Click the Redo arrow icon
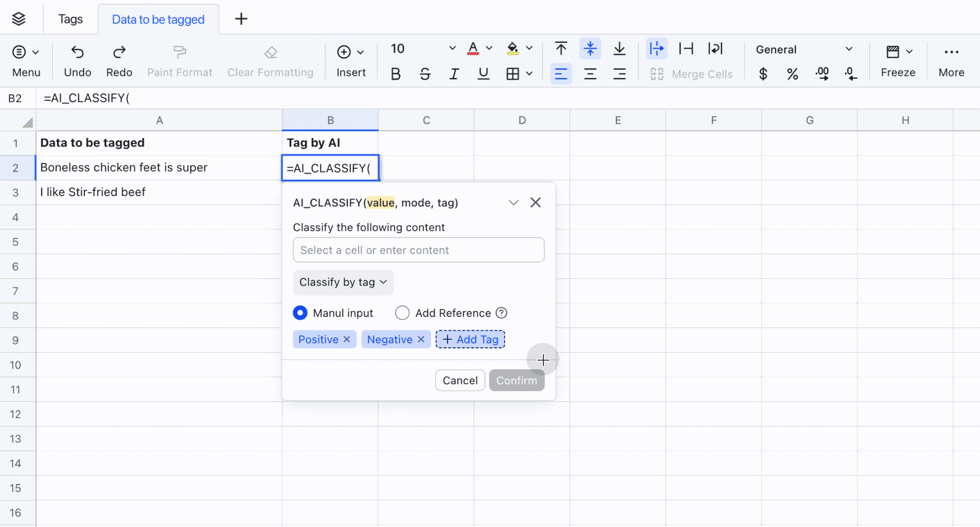This screenshot has width=980, height=527. click(119, 52)
